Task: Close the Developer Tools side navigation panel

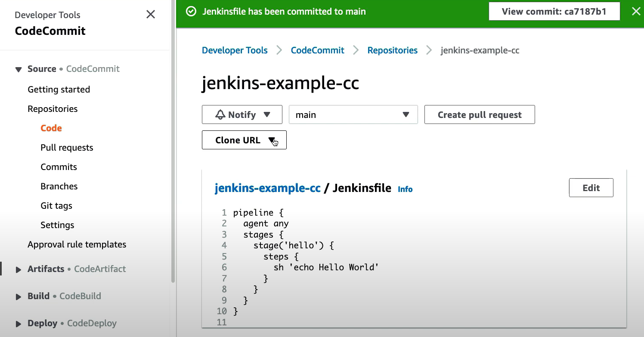Action: point(151,15)
